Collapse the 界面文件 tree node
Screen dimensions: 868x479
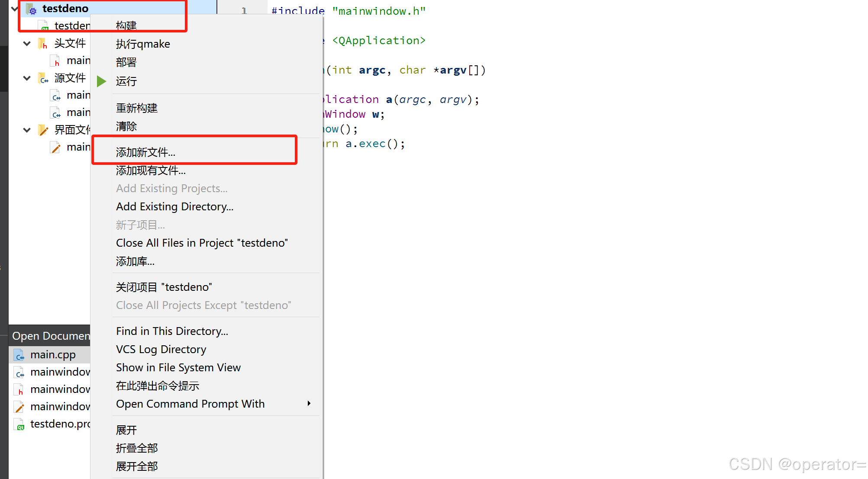click(x=27, y=130)
